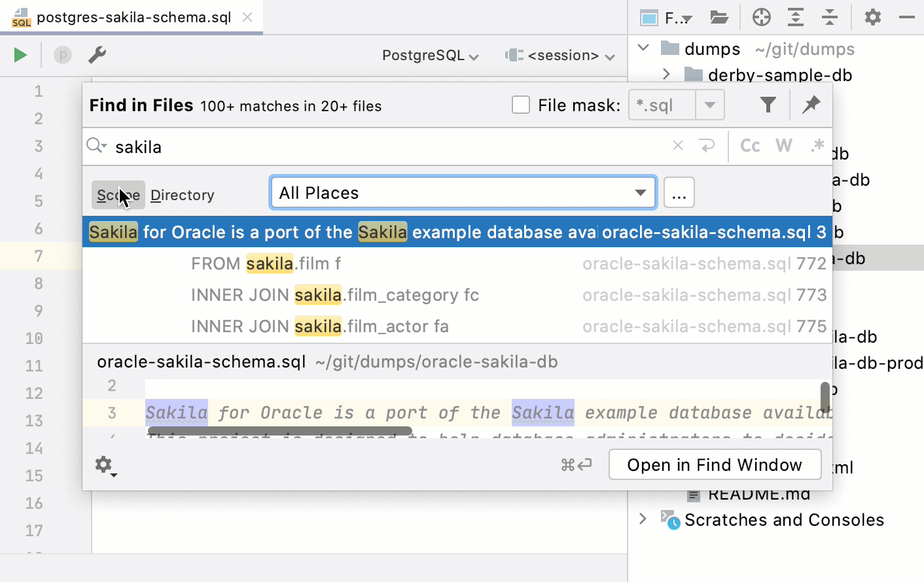The height and width of the screenshot is (582, 924).
Task: Pin the Find in Files window
Action: click(811, 105)
